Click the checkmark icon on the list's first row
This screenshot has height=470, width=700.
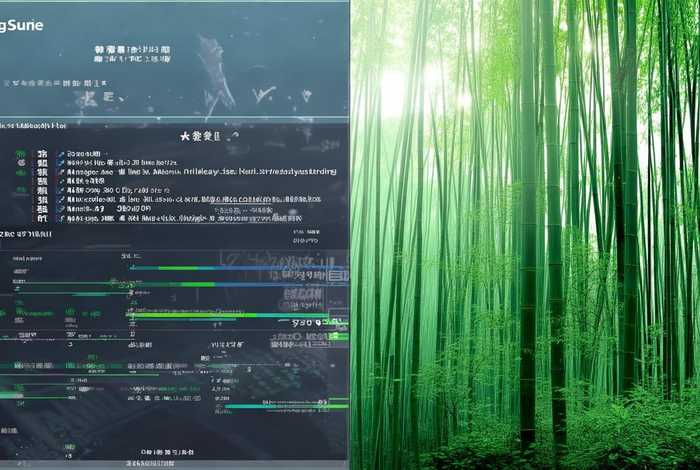click(x=61, y=154)
